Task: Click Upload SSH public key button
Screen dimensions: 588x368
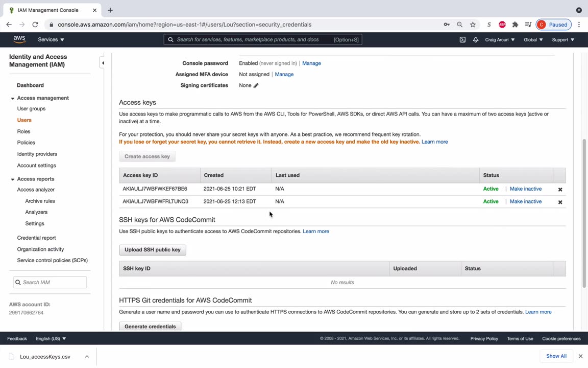Action: click(x=153, y=250)
